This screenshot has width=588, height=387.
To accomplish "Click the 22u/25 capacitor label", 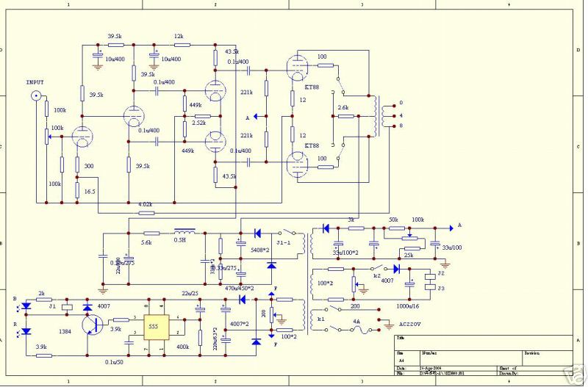I will [190, 293].
